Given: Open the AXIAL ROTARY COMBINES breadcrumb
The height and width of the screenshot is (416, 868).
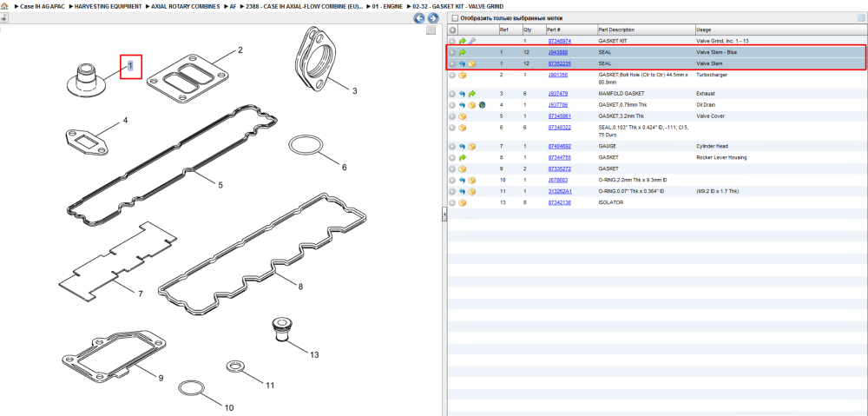Looking at the screenshot, I should [x=186, y=7].
